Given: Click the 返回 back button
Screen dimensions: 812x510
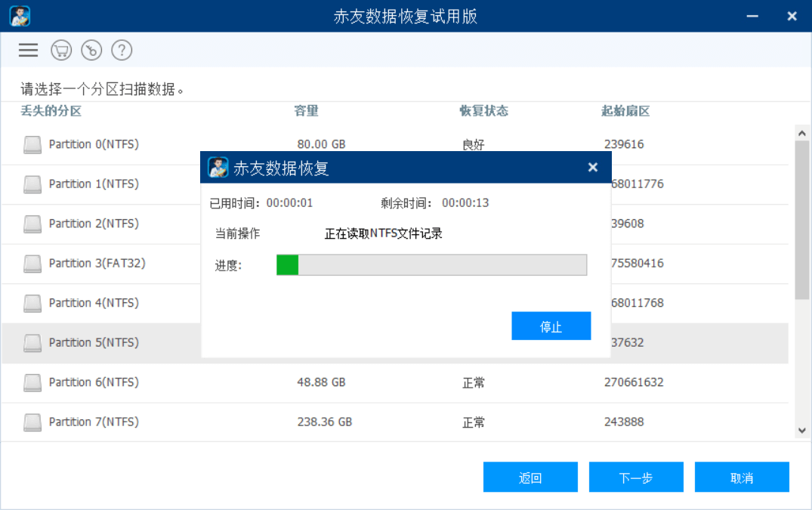Looking at the screenshot, I should [x=530, y=477].
